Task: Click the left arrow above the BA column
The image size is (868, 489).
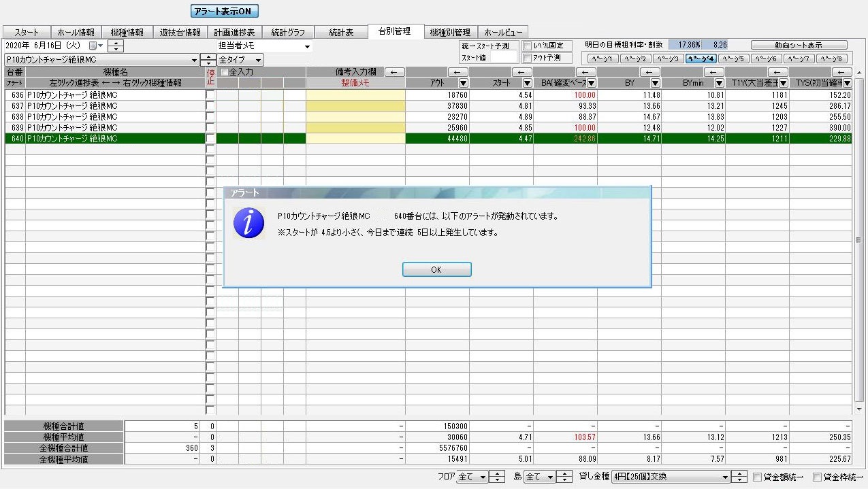Action: tap(585, 72)
